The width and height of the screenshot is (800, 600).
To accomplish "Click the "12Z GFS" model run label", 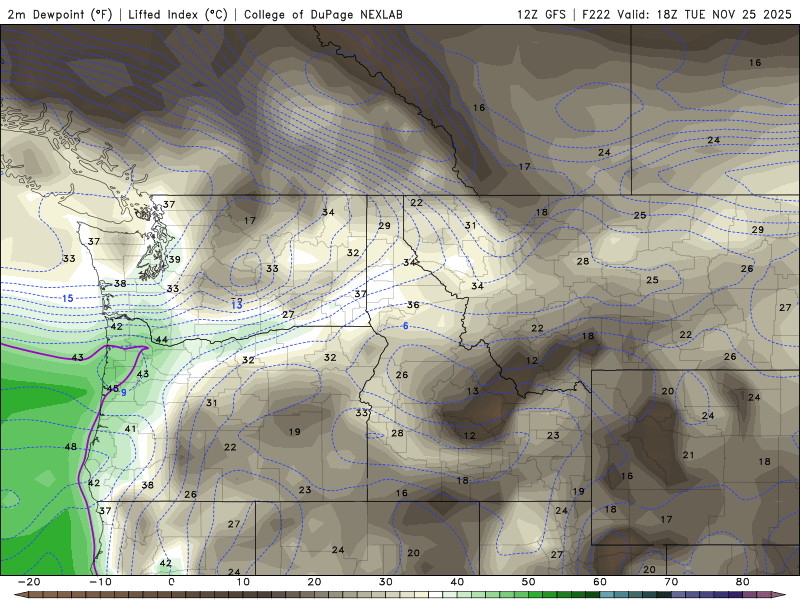I will click(x=541, y=14).
